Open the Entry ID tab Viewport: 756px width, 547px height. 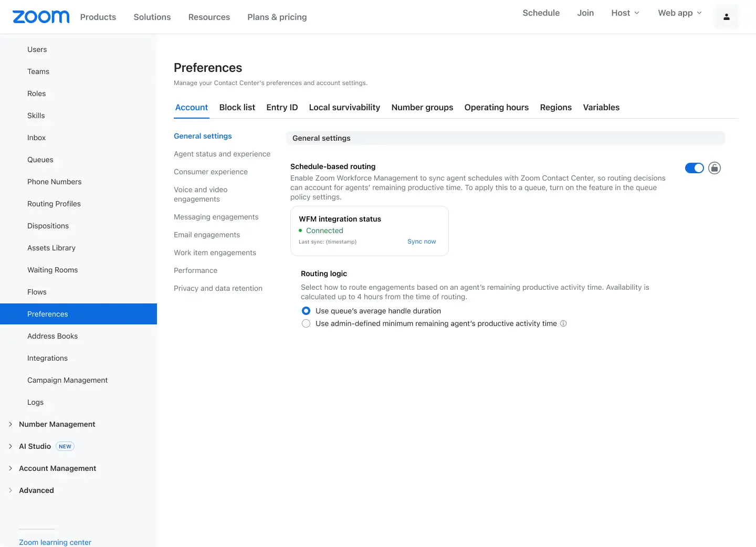[282, 107]
